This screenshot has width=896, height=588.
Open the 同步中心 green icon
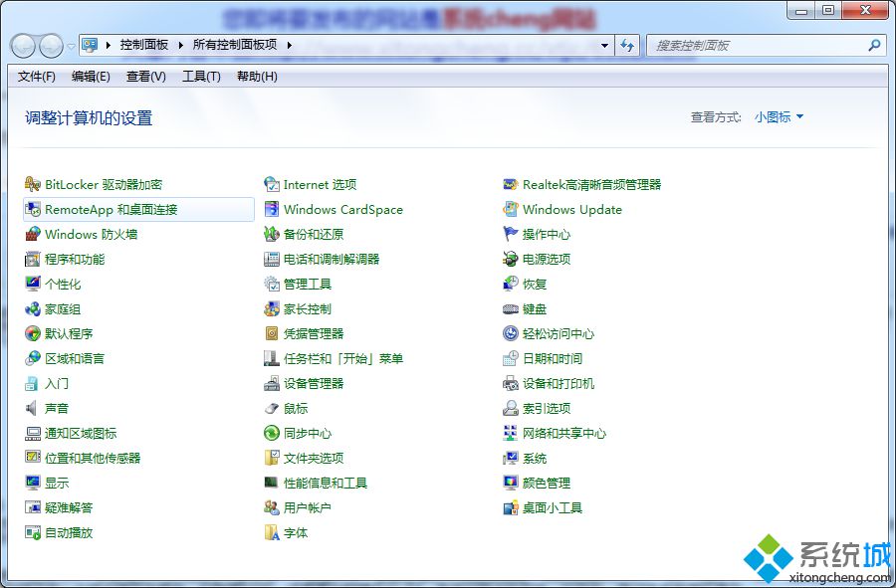(x=272, y=434)
